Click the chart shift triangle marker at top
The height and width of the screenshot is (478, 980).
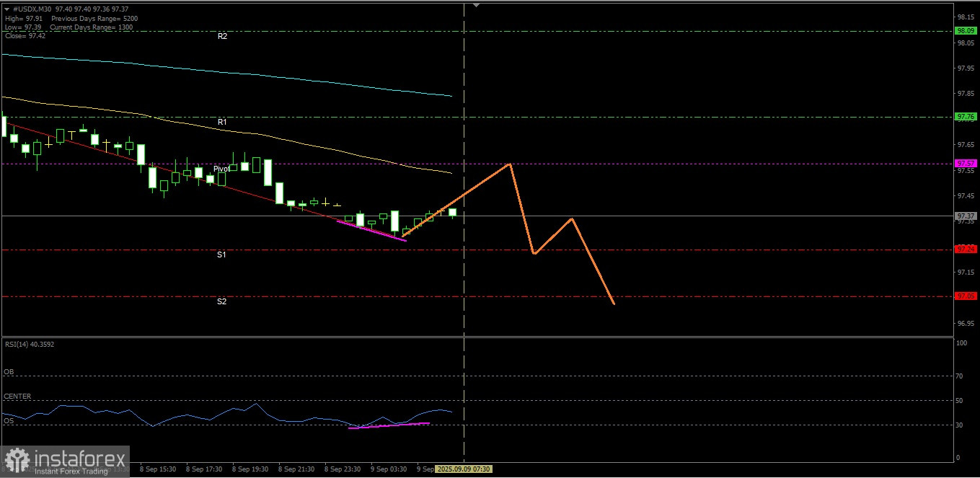click(475, 4)
